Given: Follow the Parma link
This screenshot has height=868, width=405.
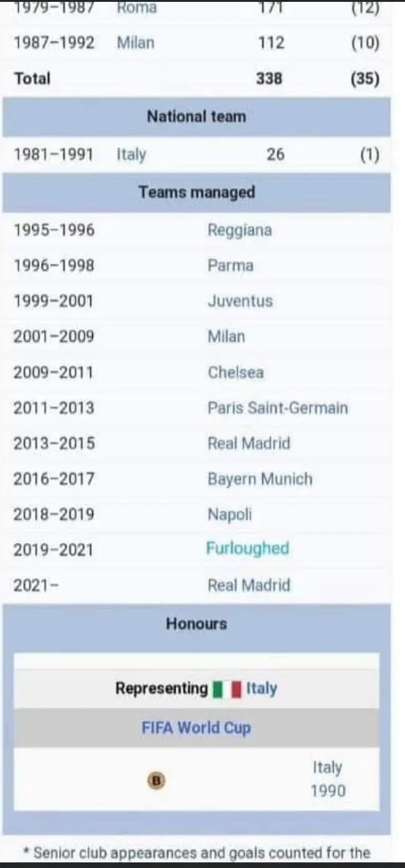Looking at the screenshot, I should point(231,266).
